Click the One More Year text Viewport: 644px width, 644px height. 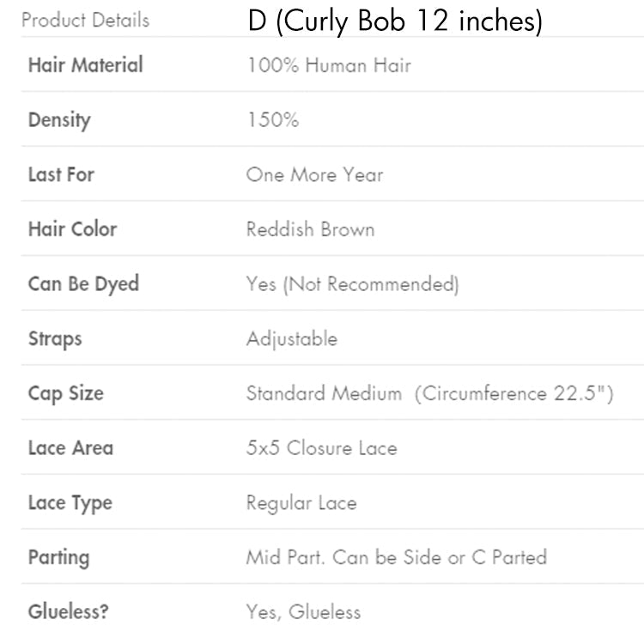click(x=314, y=175)
